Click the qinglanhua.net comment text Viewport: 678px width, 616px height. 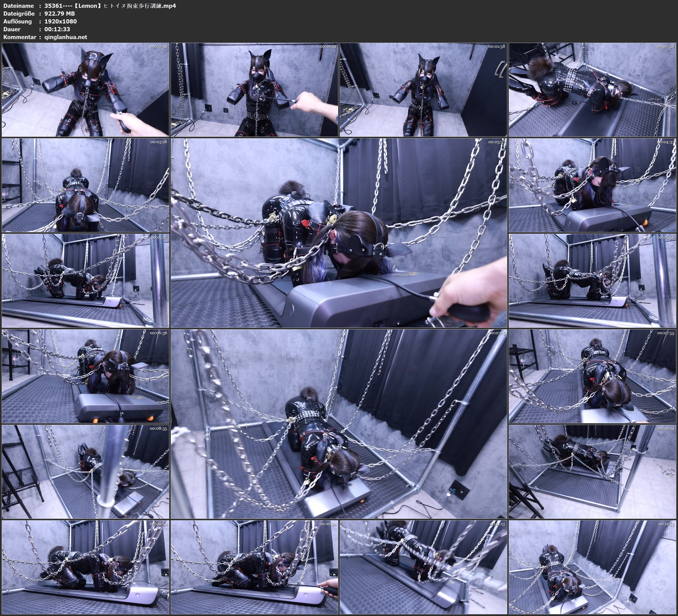[x=66, y=37]
